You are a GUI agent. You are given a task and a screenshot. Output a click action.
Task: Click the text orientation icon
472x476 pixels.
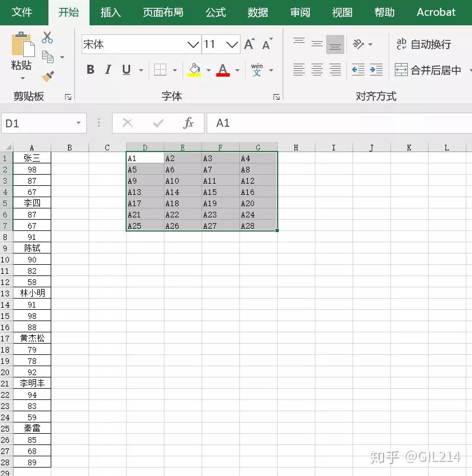click(358, 45)
